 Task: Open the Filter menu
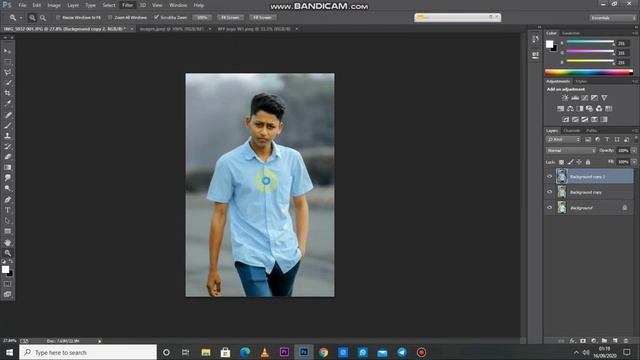[x=127, y=5]
